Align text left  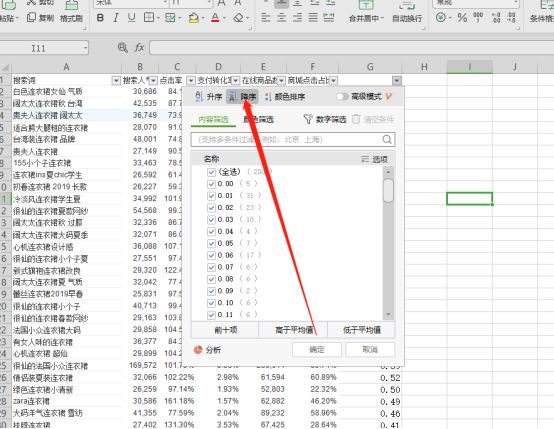[x=266, y=17]
